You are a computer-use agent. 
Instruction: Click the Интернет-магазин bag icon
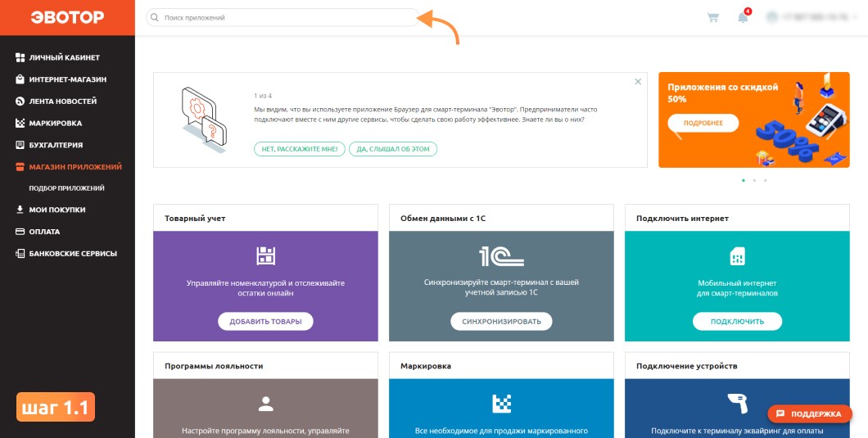click(20, 79)
